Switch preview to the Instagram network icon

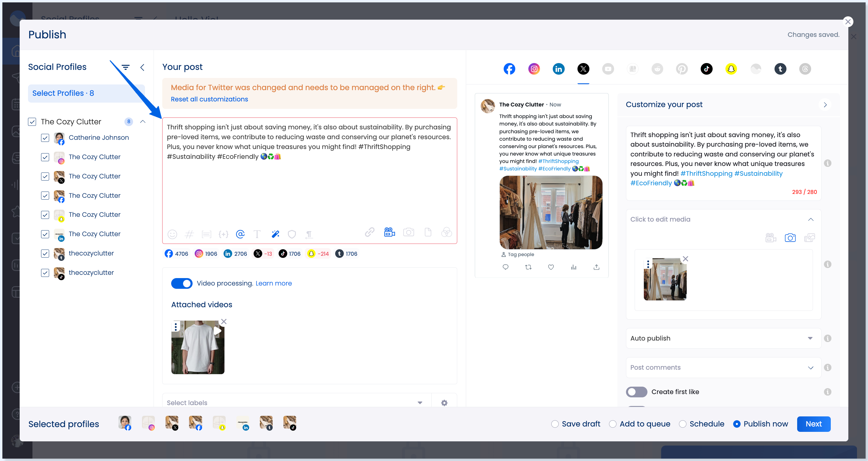pos(534,69)
